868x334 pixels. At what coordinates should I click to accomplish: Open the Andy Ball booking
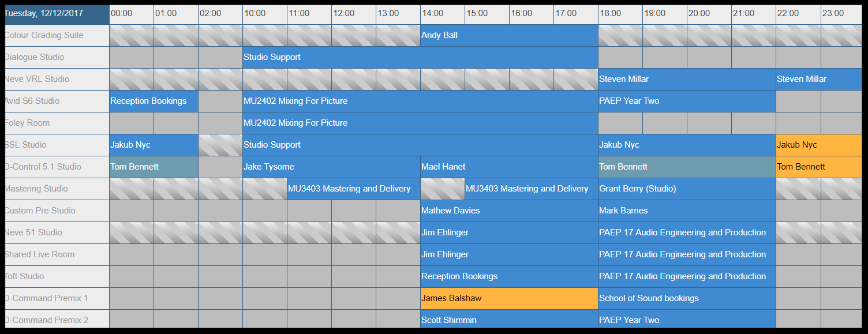coord(509,35)
